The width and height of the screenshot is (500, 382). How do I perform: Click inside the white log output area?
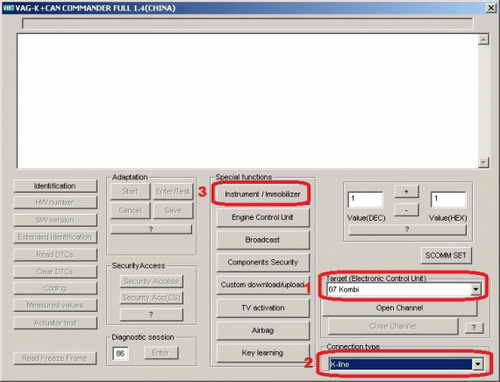[x=248, y=101]
